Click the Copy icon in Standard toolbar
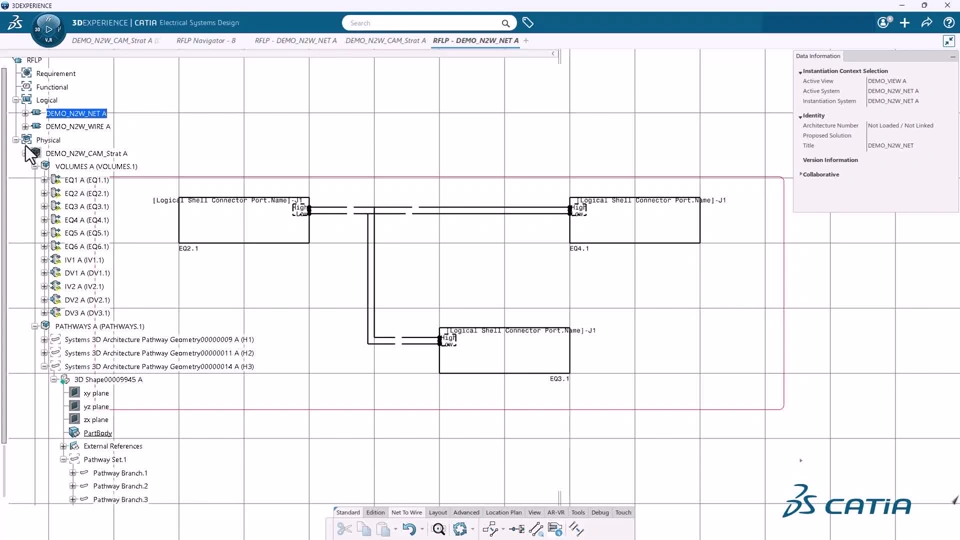Image resolution: width=960 pixels, height=540 pixels. coord(364,529)
